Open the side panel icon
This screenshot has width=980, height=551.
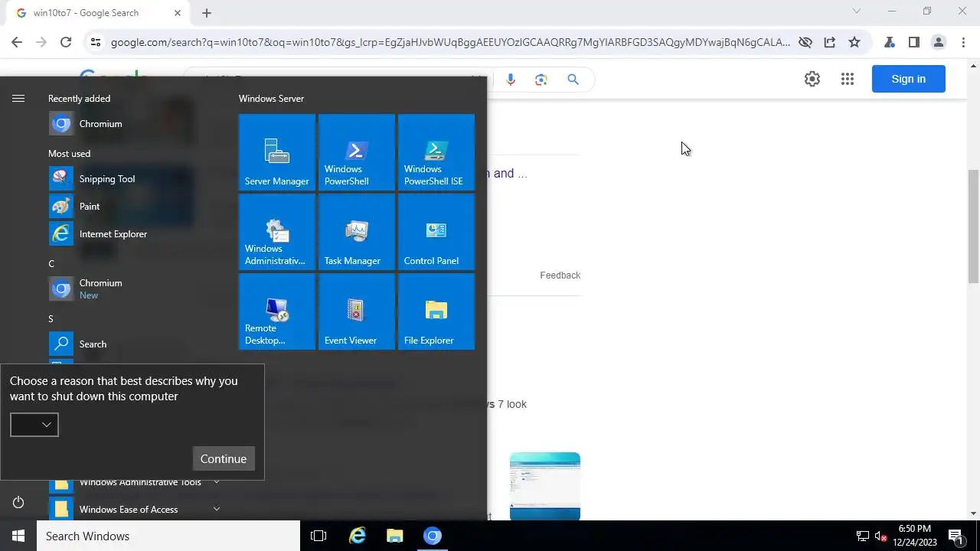click(914, 42)
